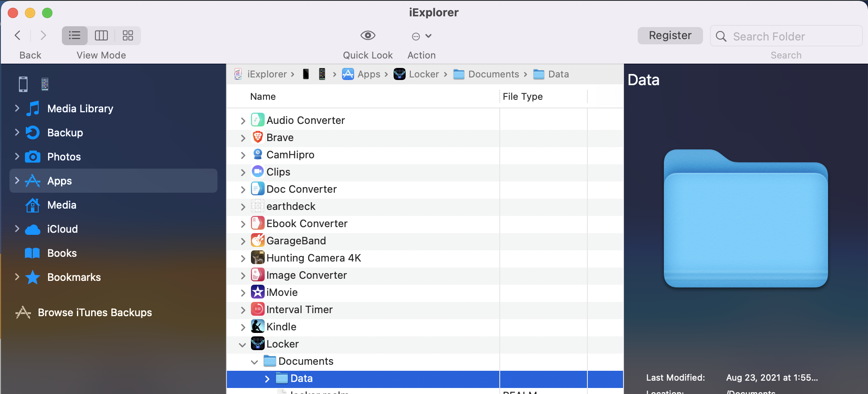868x394 pixels.
Task: Select GarageBand app icon
Action: point(258,240)
